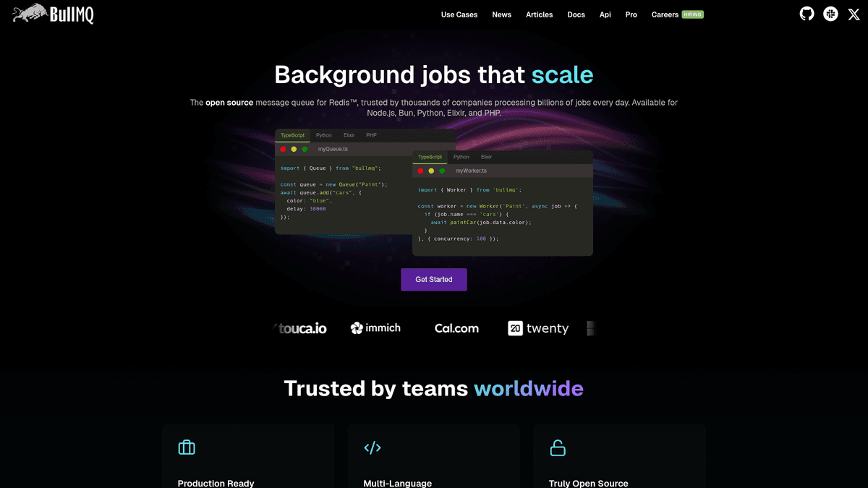This screenshot has width=868, height=488.
Task: Click the Truly Open Source padlock icon
Action: click(558, 447)
